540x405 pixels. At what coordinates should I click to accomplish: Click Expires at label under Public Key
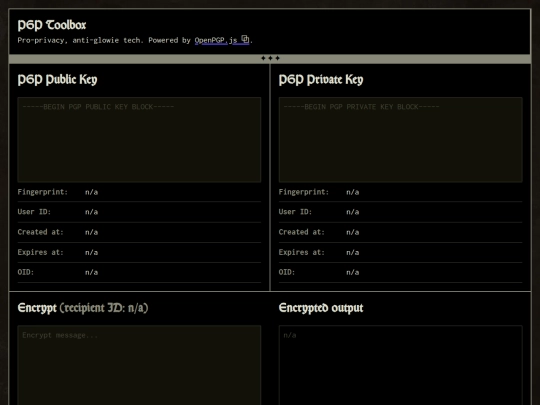click(40, 252)
